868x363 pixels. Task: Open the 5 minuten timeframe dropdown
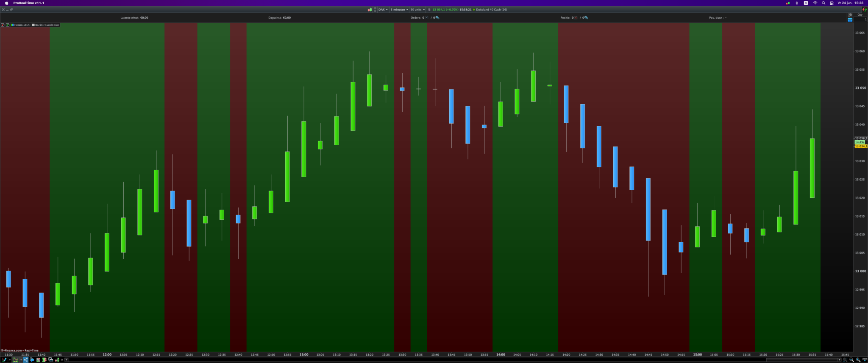(x=399, y=9)
